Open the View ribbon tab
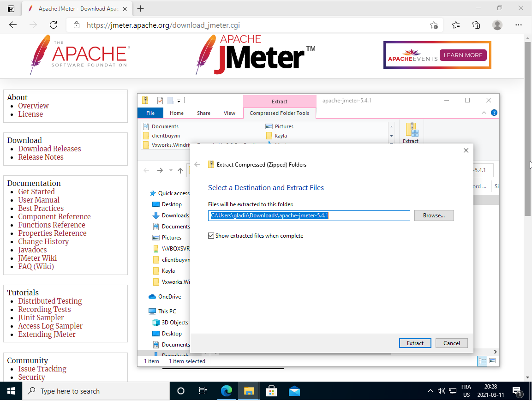Screen dimensions: 532x401 (x=229, y=113)
